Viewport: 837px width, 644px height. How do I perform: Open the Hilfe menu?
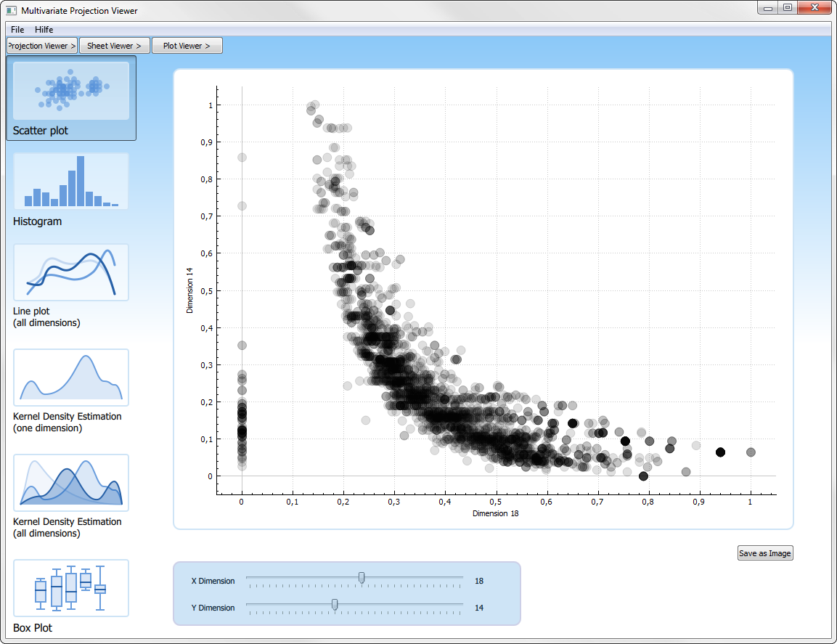point(44,30)
